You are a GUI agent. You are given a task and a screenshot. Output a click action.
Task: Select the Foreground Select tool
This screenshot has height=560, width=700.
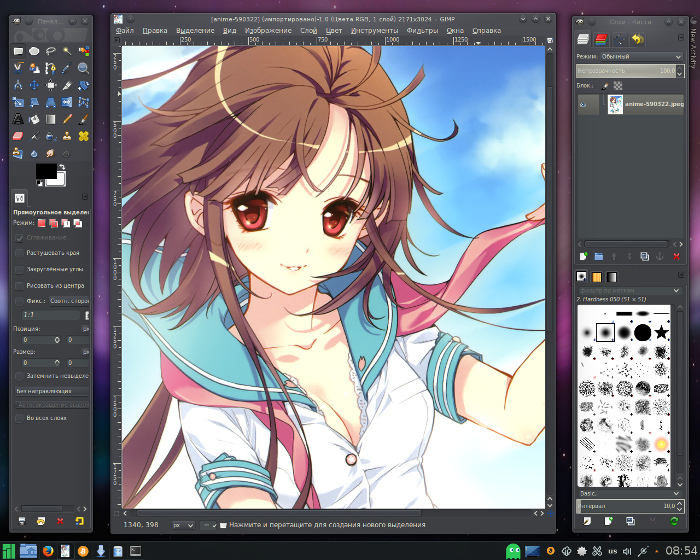point(34,68)
